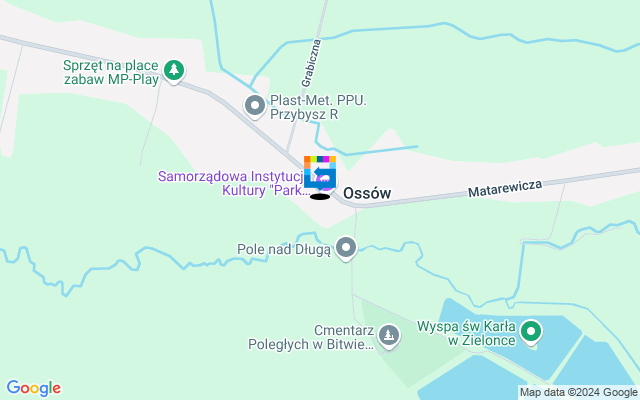Click the Map data ©2024 Google text
The width and height of the screenshot is (640, 400).
578,393
